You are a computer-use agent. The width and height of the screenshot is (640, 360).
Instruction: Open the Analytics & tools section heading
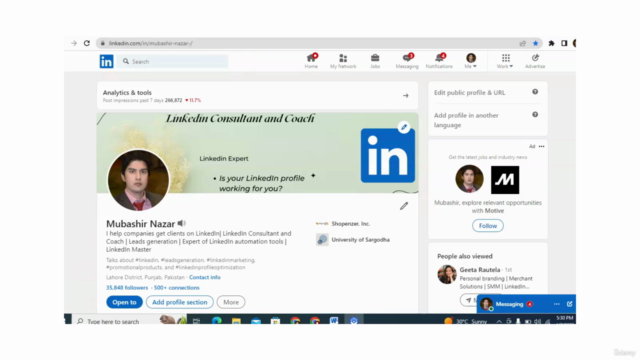tap(127, 93)
